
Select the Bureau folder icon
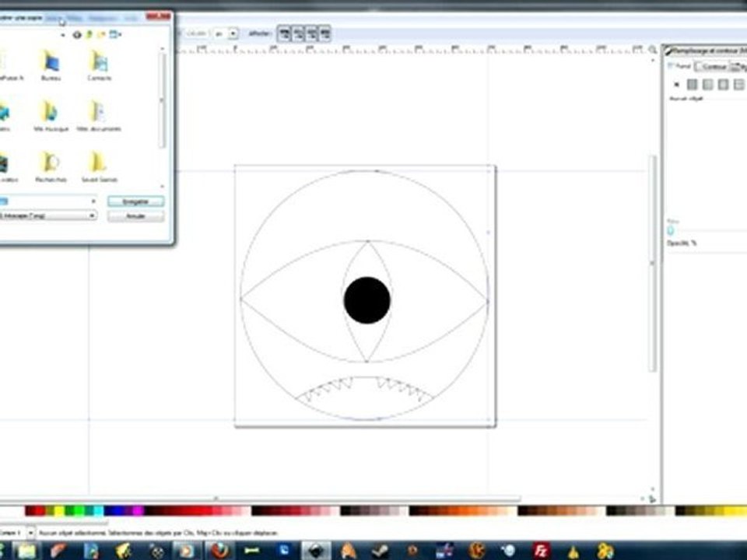tap(51, 62)
